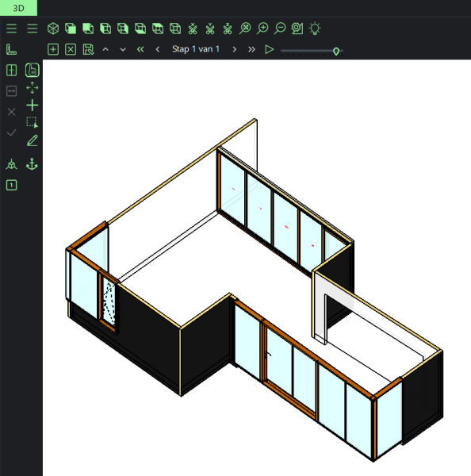
Task: Activate the Z-axis section cut scissors
Action: (x=228, y=29)
